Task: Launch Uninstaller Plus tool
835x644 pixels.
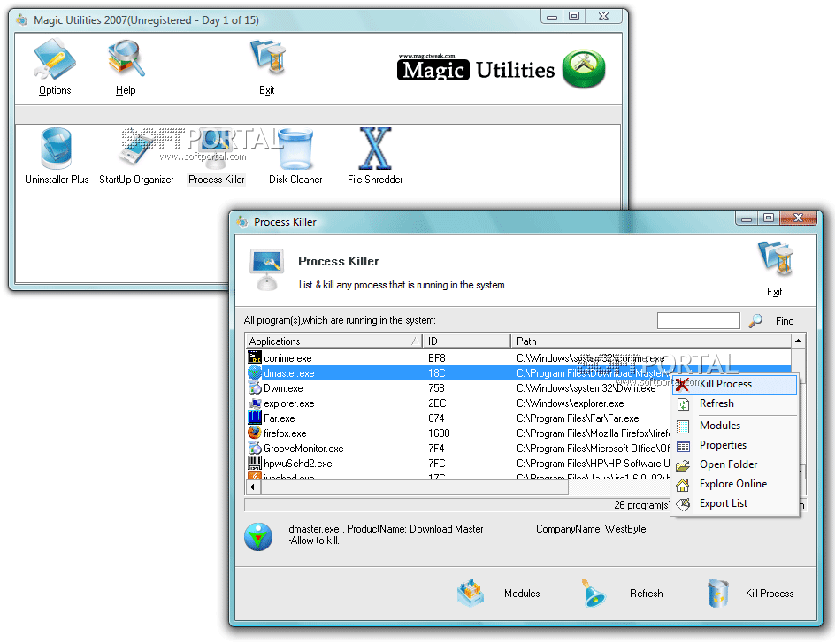Action: pyautogui.click(x=57, y=156)
